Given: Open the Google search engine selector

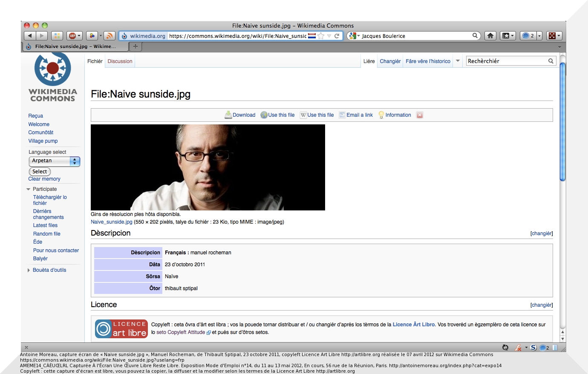Looking at the screenshot, I should point(354,36).
